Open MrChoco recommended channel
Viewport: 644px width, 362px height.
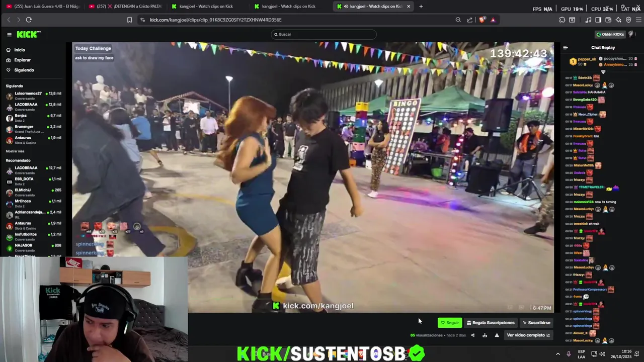[x=33, y=203]
